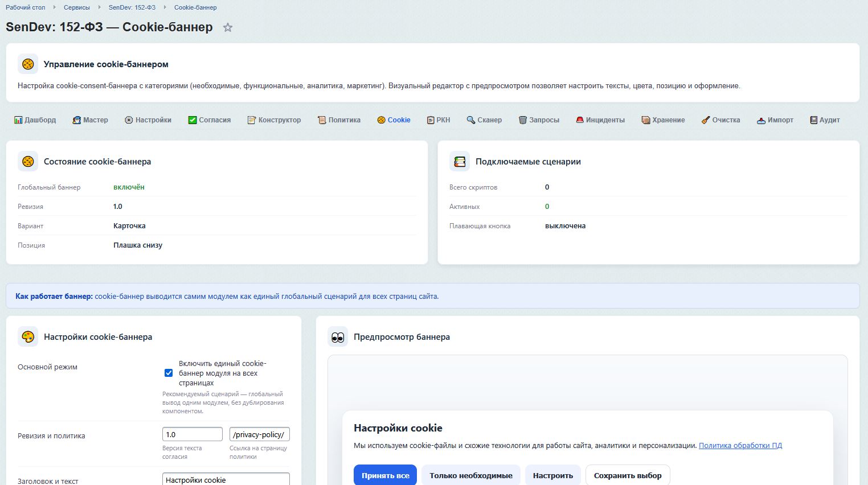868x485 pixels.
Task: Click the revision version input field
Action: 192,434
